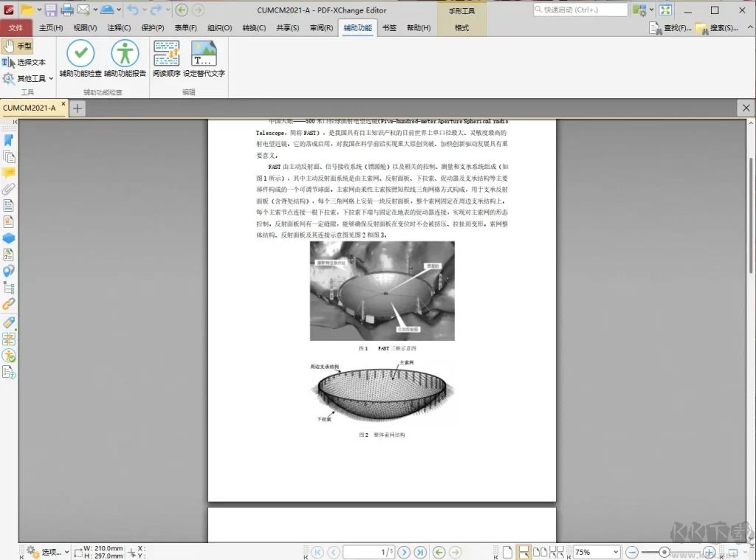Open the 文件 menu

[x=17, y=27]
